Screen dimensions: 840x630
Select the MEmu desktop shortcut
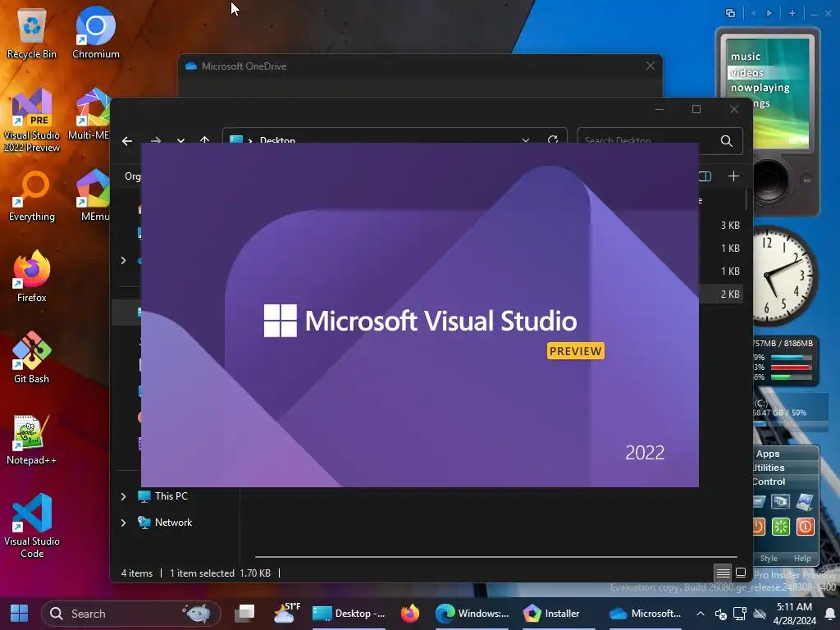pos(94,195)
